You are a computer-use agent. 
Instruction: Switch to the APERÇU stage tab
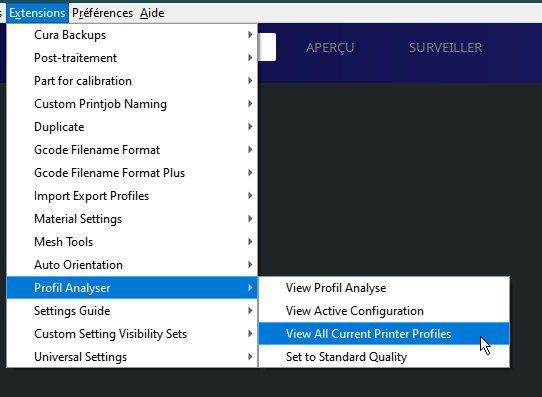click(x=330, y=48)
